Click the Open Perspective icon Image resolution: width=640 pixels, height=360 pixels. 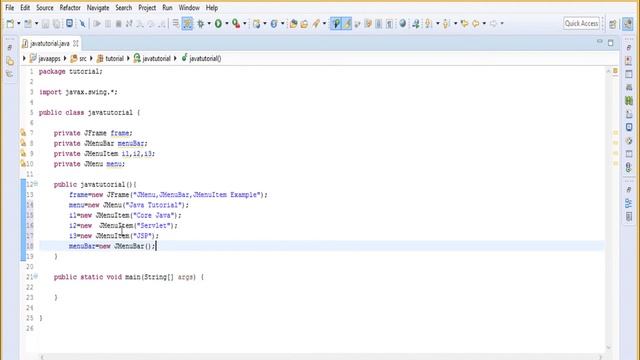tap(613, 24)
